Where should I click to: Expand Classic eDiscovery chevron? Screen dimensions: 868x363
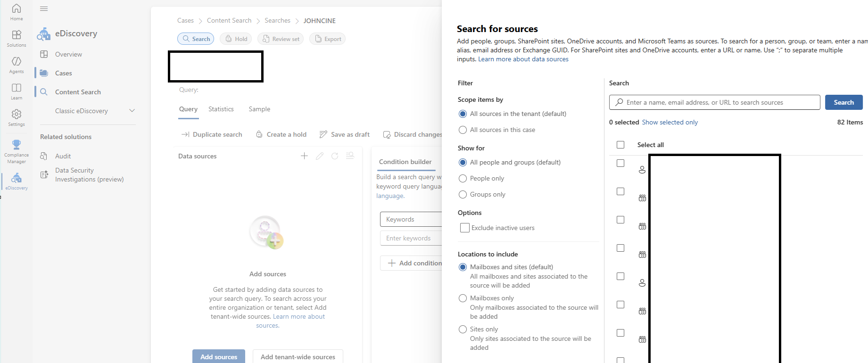click(132, 111)
